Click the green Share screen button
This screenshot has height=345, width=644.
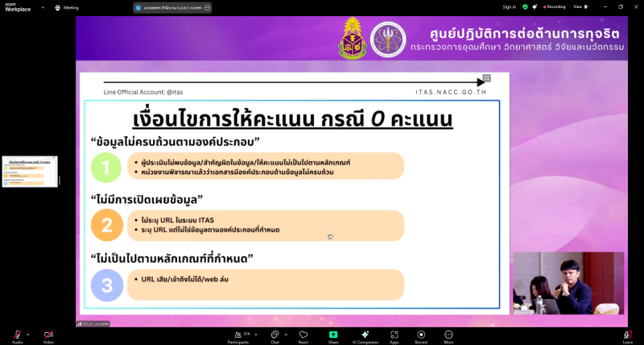[333, 335]
